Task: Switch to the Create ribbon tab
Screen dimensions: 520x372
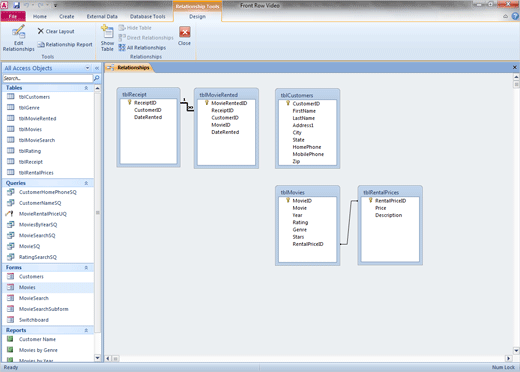Action: (x=67, y=16)
